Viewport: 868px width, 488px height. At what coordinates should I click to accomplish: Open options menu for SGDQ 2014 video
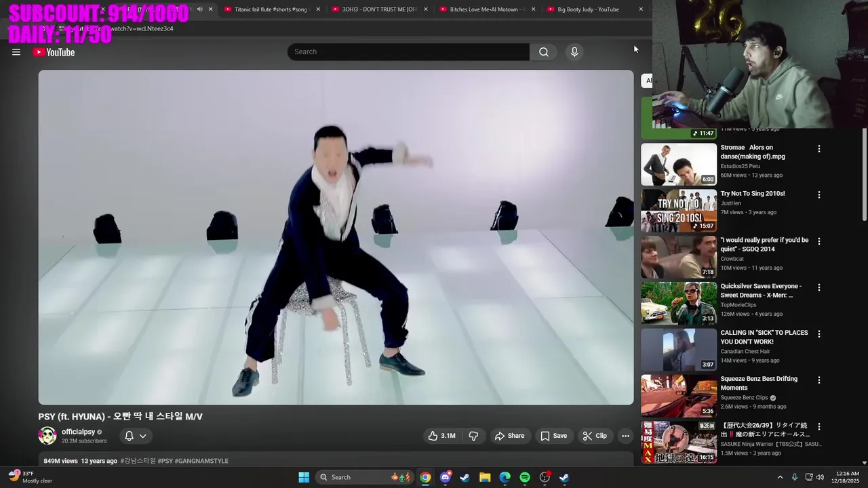point(818,241)
